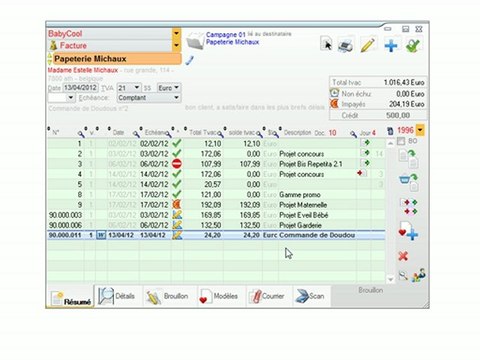
Task: Click the list scrollbar up arrow
Action: pos(391,143)
